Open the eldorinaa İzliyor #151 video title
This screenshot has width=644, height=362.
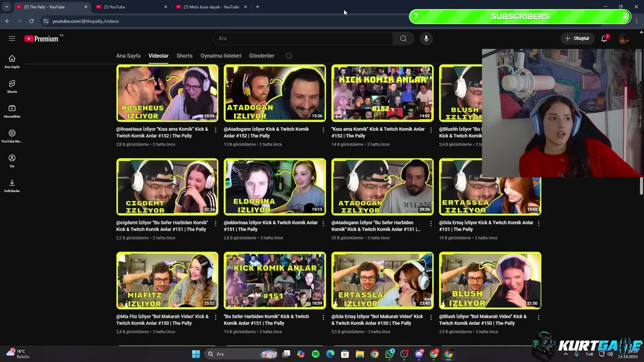[x=271, y=226]
